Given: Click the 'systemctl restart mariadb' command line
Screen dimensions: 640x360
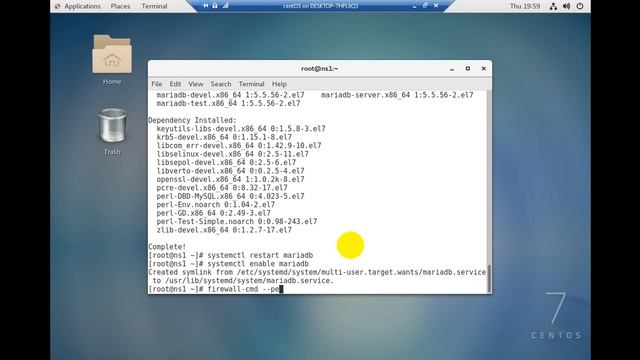Looking at the screenshot, I should click(x=231, y=256).
